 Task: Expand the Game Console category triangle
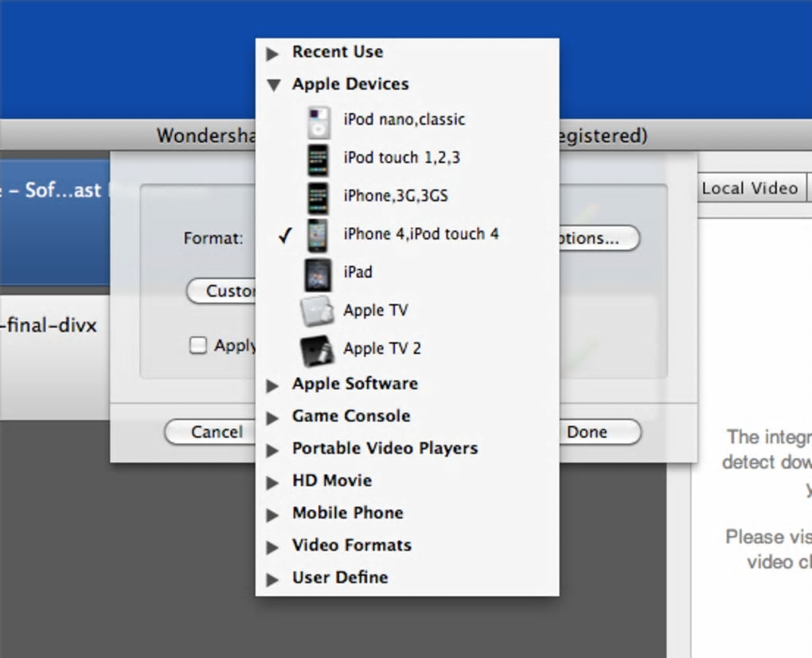[x=272, y=417]
